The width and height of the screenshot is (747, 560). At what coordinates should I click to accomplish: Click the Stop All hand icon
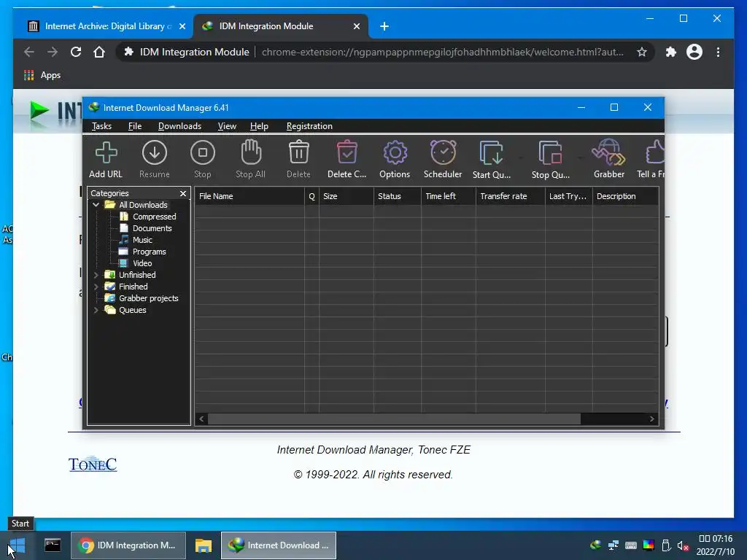(251, 159)
